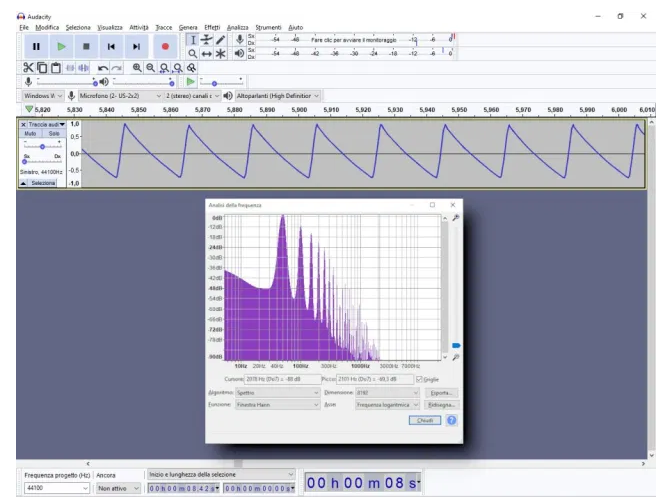Viewport: 661px width, 497px height.
Task: Open the Effetti menu
Action: point(212,27)
